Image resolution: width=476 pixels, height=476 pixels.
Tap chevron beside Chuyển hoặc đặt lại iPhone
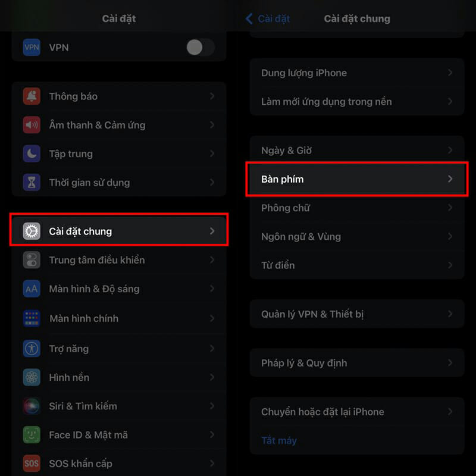point(450,412)
